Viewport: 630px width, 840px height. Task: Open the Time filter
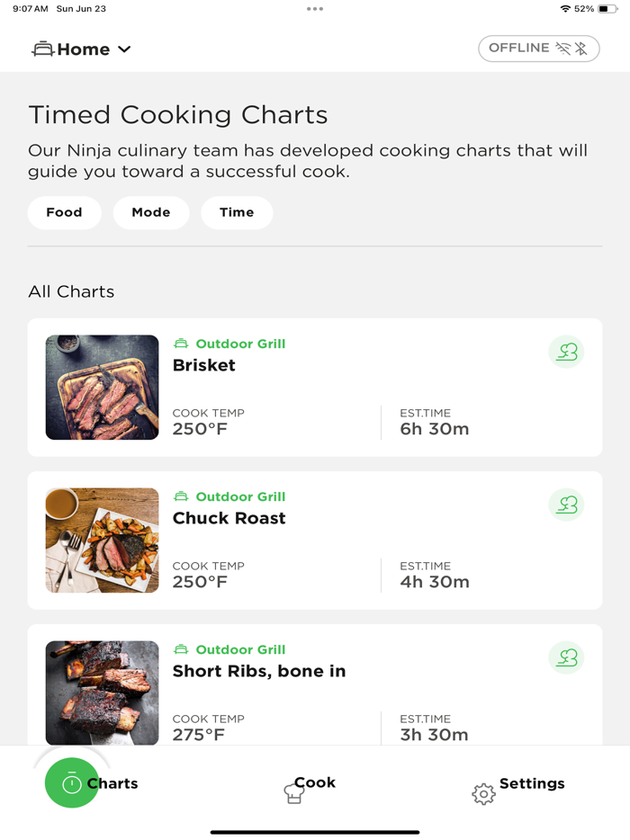point(237,212)
